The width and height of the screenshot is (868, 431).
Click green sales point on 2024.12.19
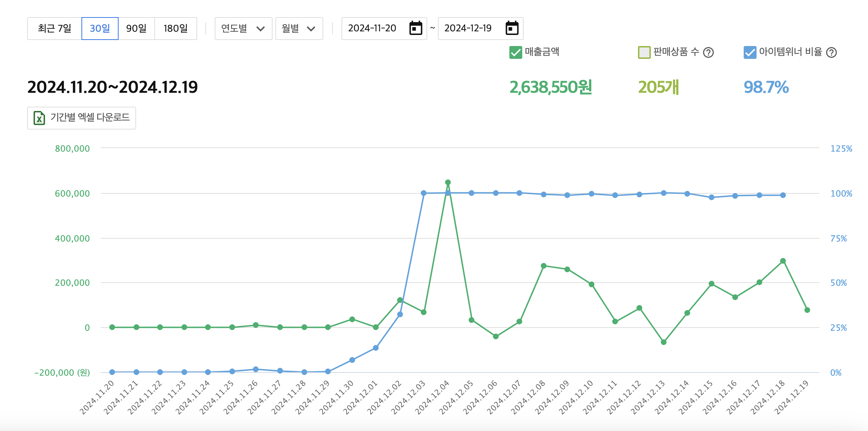pos(807,310)
